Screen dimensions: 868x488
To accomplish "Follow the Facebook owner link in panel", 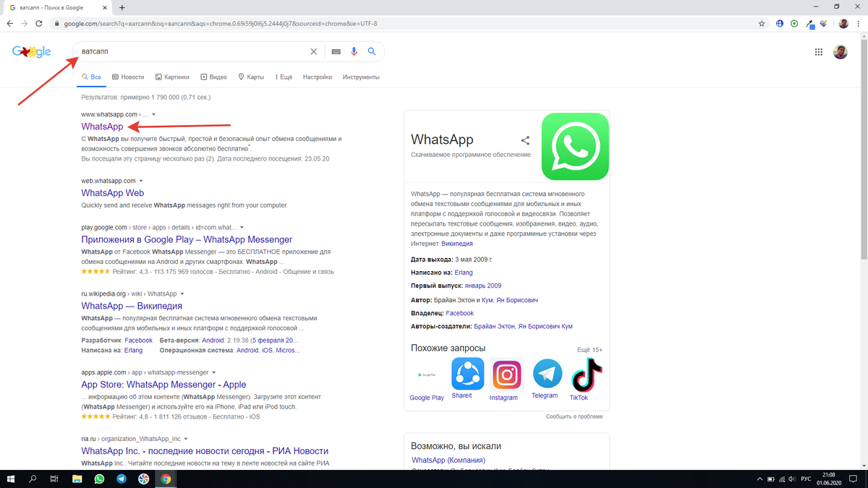I will pyautogui.click(x=460, y=313).
